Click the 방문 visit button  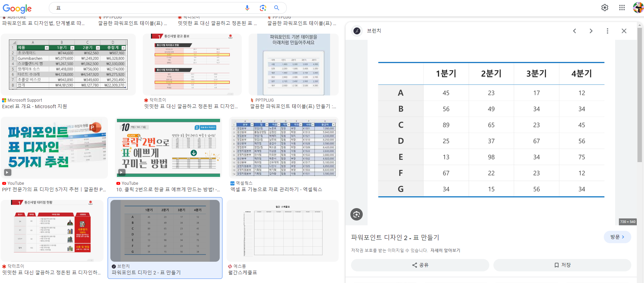(618, 237)
